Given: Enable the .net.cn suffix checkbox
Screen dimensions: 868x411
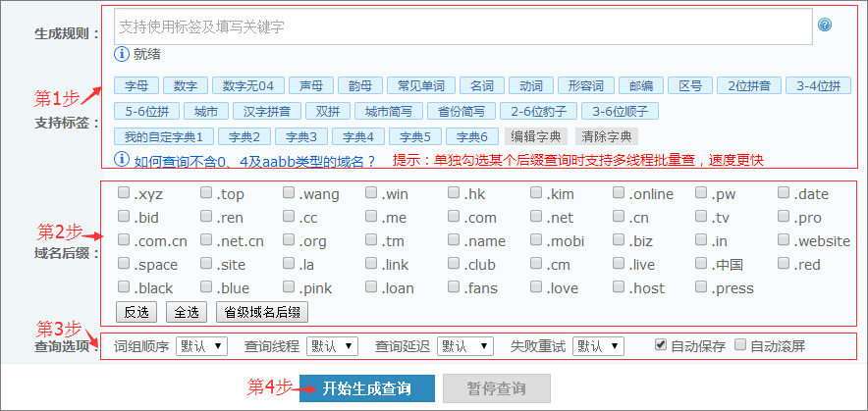Looking at the screenshot, I should point(207,240).
